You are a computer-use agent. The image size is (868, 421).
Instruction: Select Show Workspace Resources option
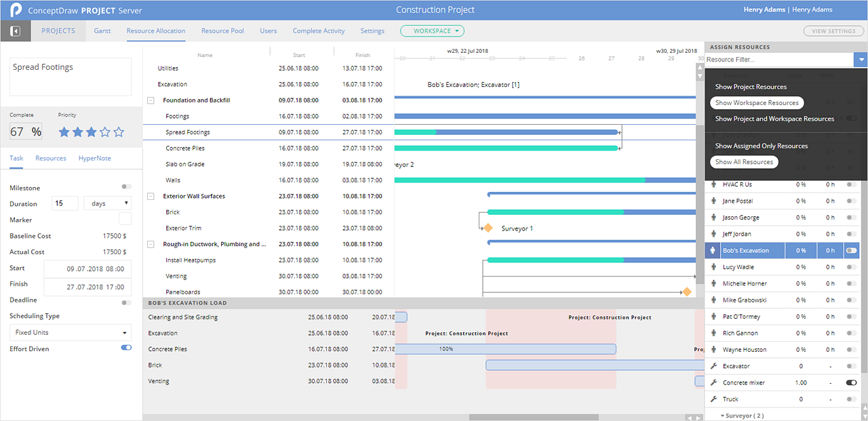(757, 103)
